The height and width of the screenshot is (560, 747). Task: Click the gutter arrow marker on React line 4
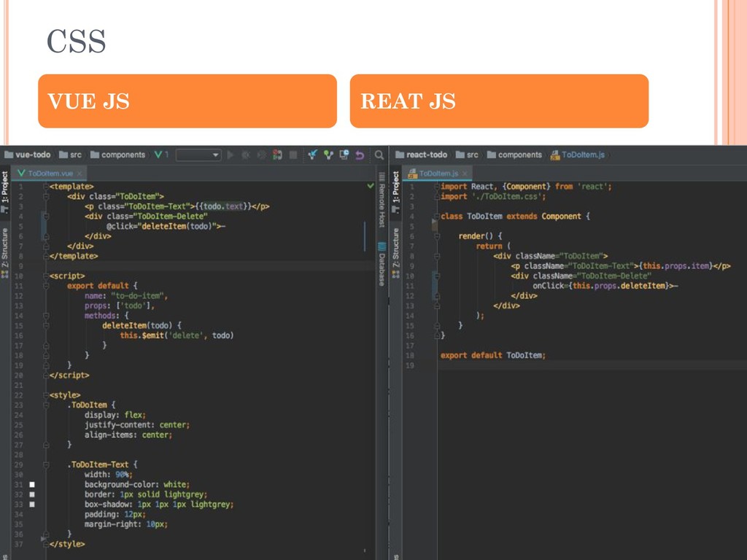point(435,223)
